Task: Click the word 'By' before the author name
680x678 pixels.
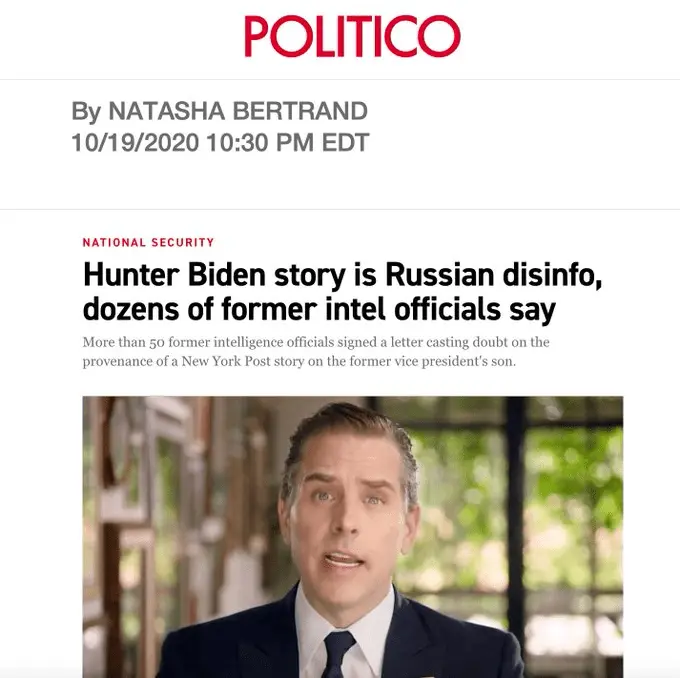Action: point(85,111)
